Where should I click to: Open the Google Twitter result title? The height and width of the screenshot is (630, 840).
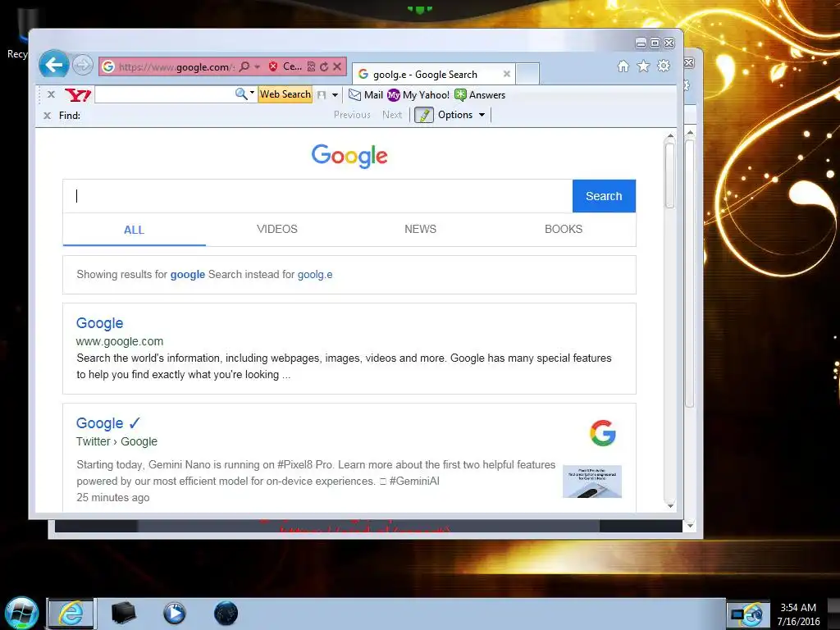coord(107,423)
